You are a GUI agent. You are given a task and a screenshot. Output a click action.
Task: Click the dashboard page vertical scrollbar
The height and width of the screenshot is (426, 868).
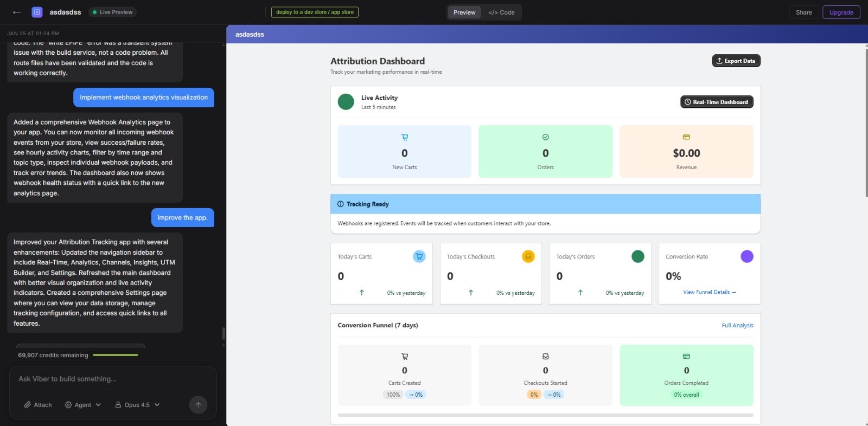point(866,122)
